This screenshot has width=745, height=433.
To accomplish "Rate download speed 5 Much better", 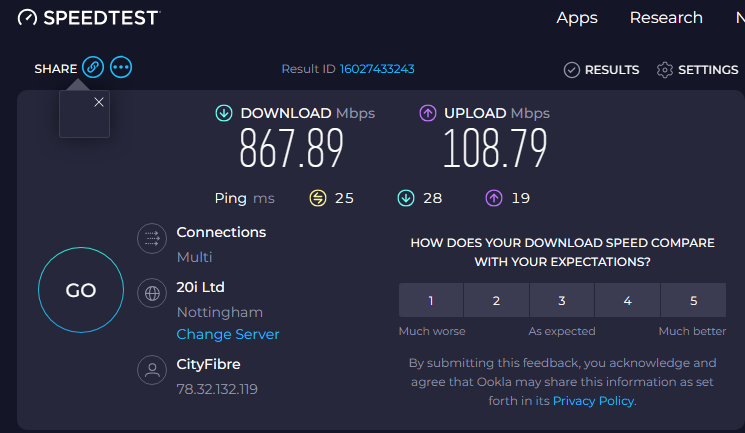I will 694,300.
